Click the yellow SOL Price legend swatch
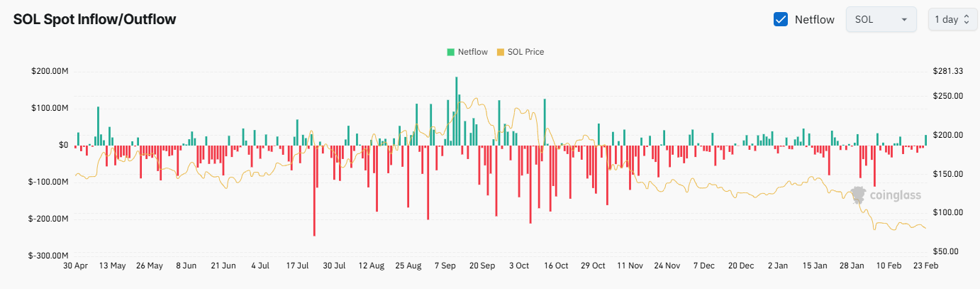 [501, 52]
